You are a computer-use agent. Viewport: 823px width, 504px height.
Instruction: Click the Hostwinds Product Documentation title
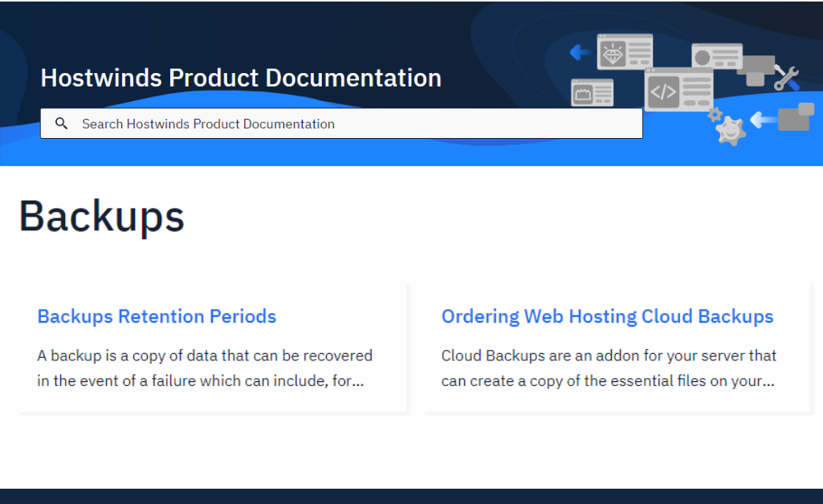coord(241,78)
